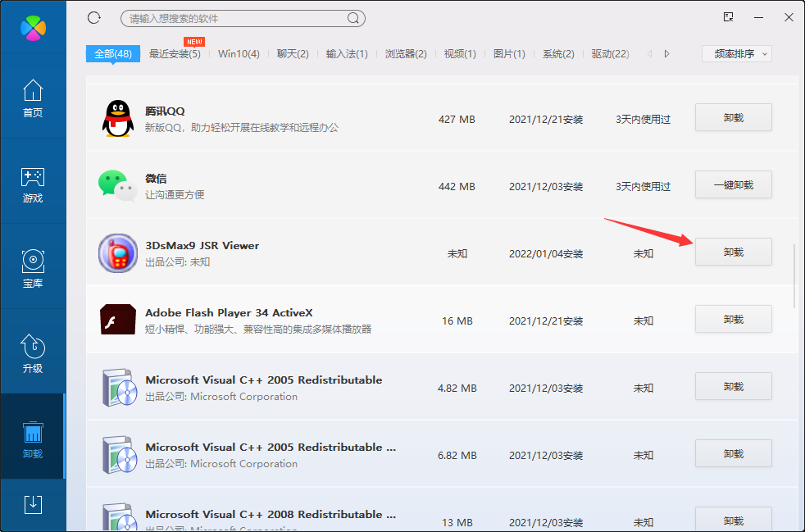Click the magnifier search icon
The width and height of the screenshot is (805, 532).
pyautogui.click(x=352, y=19)
